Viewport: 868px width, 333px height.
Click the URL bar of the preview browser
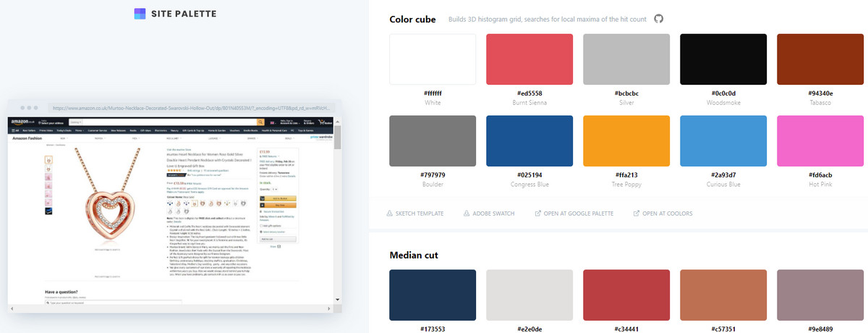coord(192,107)
